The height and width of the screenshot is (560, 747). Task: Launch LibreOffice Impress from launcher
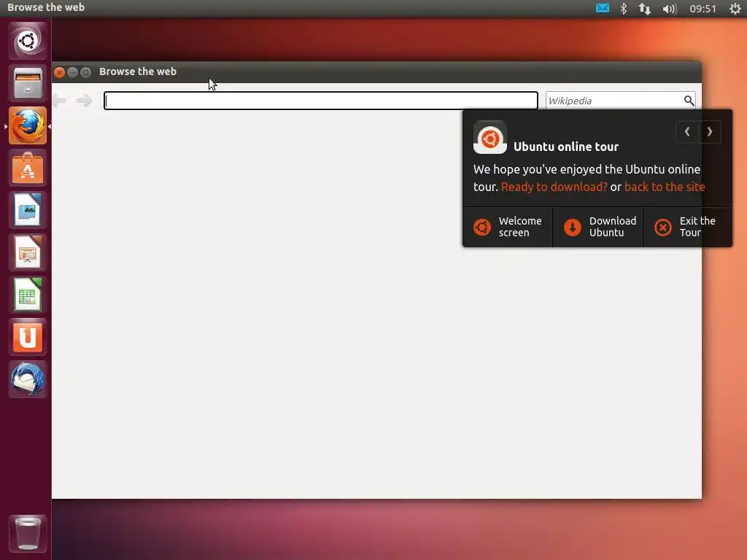click(28, 252)
